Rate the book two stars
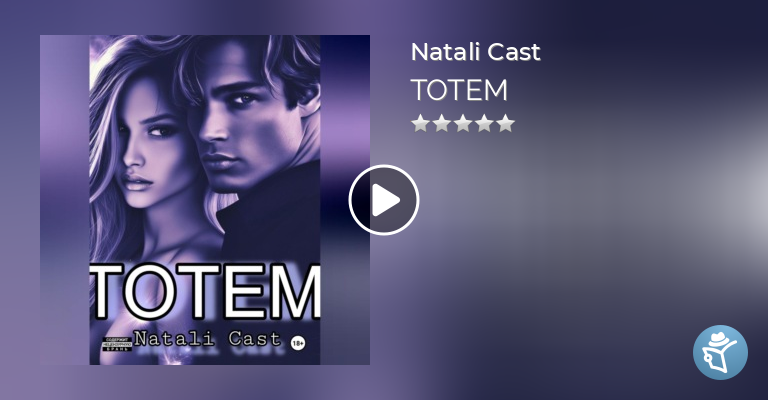Viewport: 768px width, 400px height. click(441, 123)
